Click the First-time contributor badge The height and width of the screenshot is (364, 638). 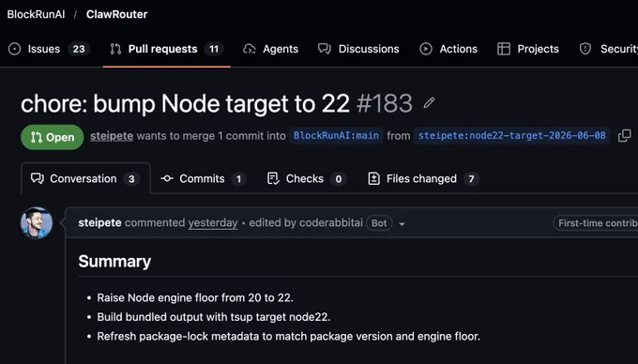coord(596,223)
